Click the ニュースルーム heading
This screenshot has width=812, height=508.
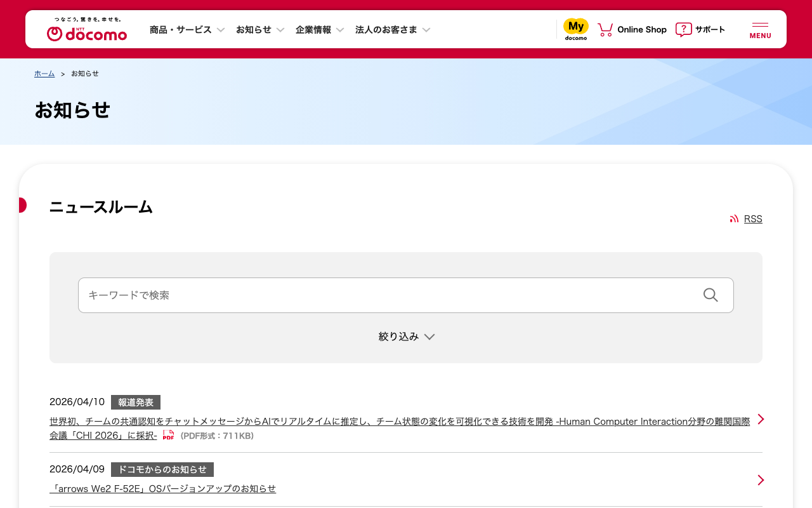101,207
